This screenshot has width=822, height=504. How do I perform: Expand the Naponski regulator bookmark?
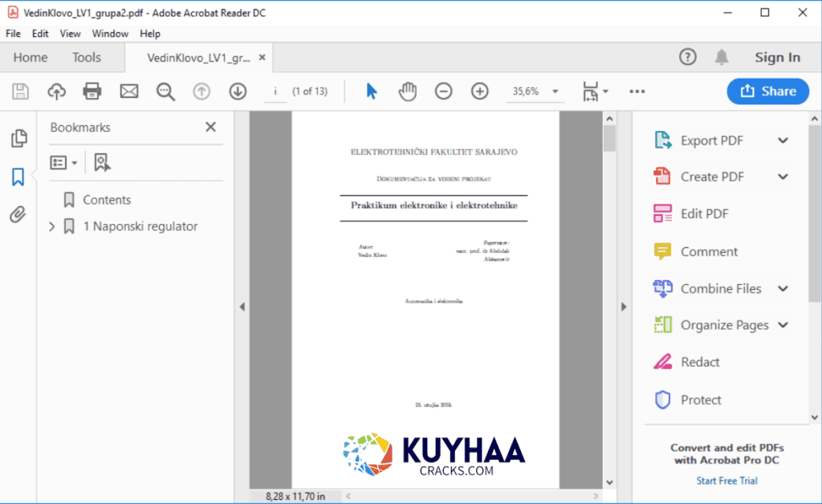click(x=51, y=226)
